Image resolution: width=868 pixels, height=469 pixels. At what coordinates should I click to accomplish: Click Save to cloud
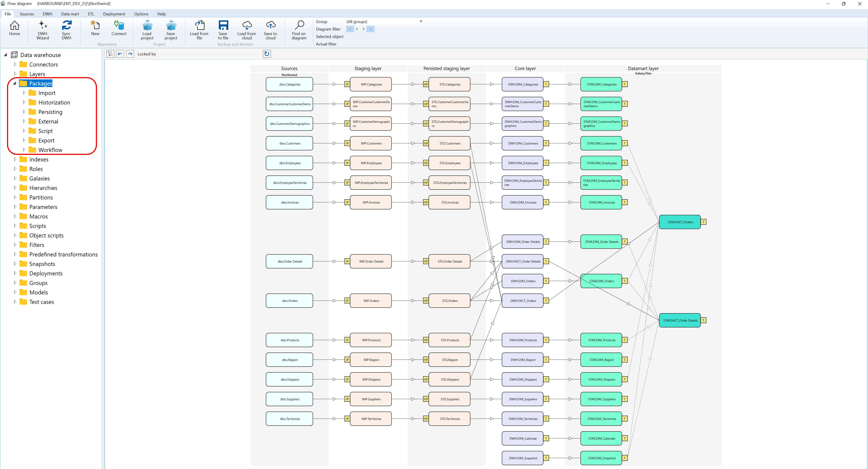pos(270,30)
